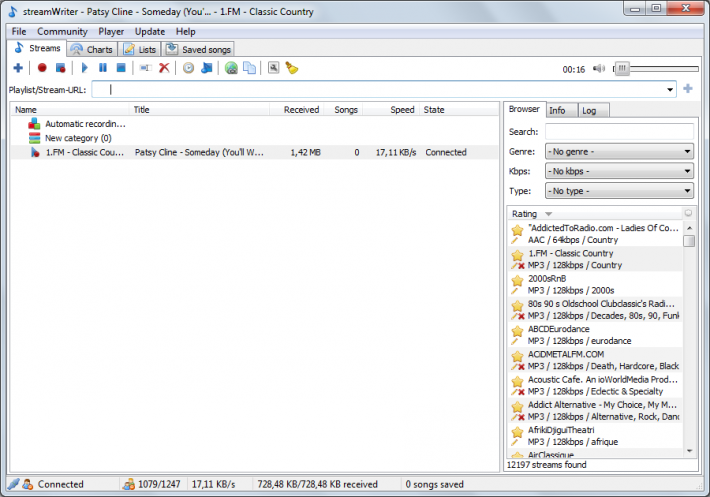This screenshot has height=497, width=710.
Task: Switch to the Charts tab
Action: [x=92, y=49]
